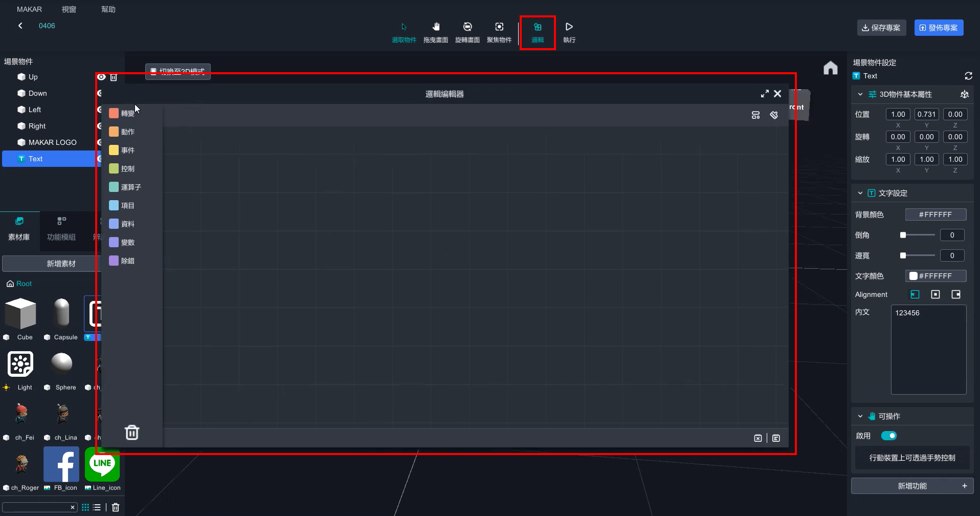980x516 pixels.
Task: Adjust the 邊寬 slider
Action: pos(918,255)
